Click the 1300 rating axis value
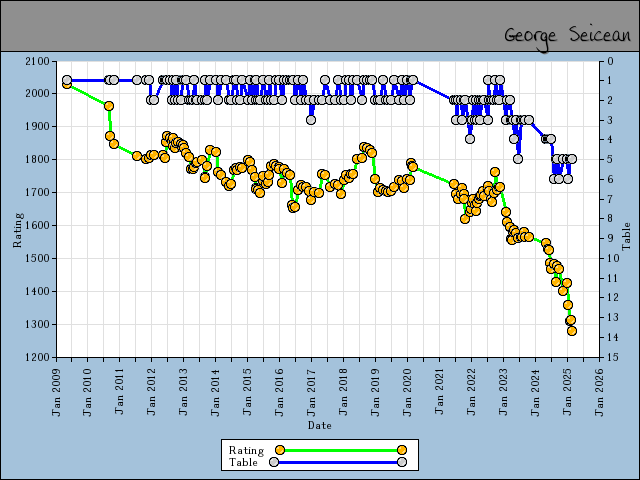The image size is (640, 480). tap(37, 324)
